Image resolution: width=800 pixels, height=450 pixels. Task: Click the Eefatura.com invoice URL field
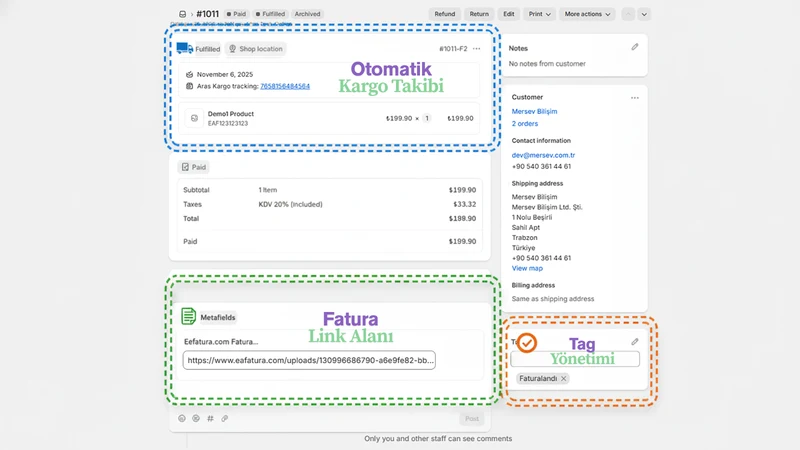point(309,360)
